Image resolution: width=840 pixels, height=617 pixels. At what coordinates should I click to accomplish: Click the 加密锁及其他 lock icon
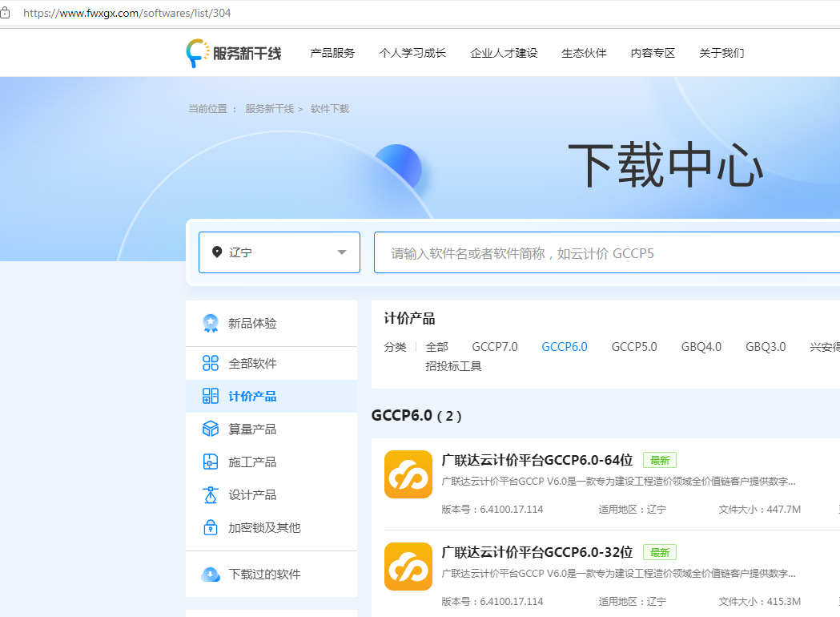(x=211, y=527)
